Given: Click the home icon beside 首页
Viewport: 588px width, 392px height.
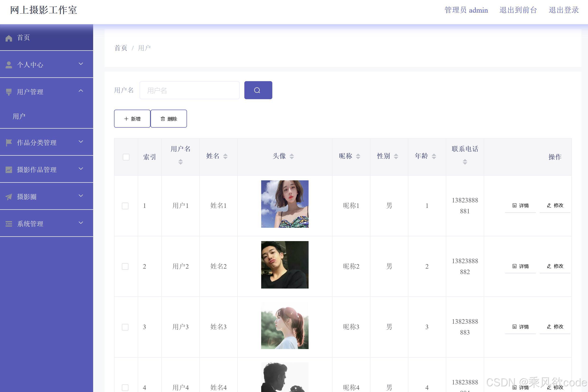Looking at the screenshot, I should click(9, 38).
